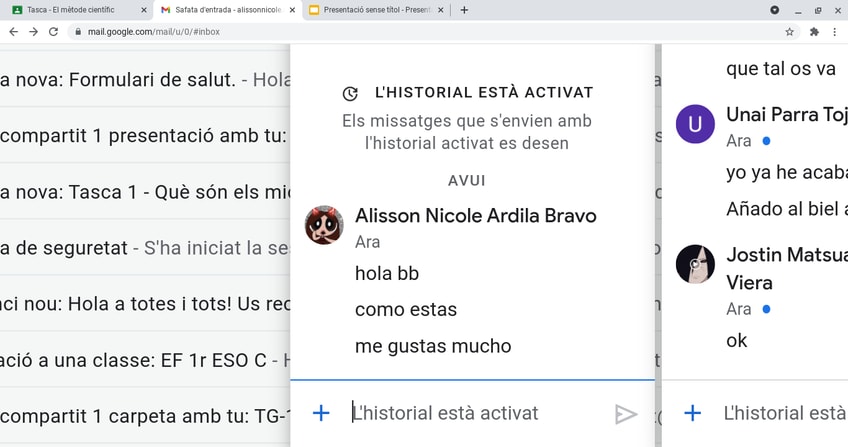
Task: Open a new browser tab
Action: tap(464, 10)
